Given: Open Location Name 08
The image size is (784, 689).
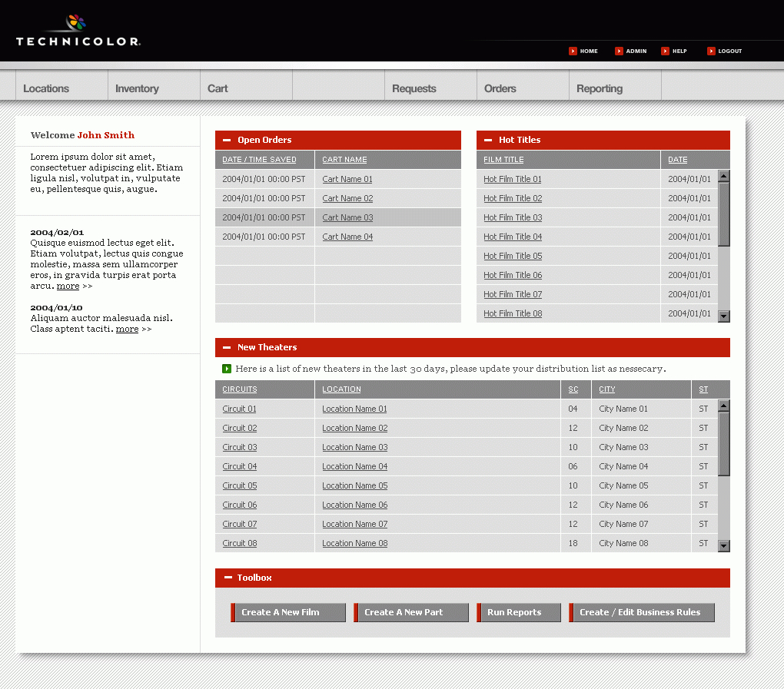Looking at the screenshot, I should 354,543.
